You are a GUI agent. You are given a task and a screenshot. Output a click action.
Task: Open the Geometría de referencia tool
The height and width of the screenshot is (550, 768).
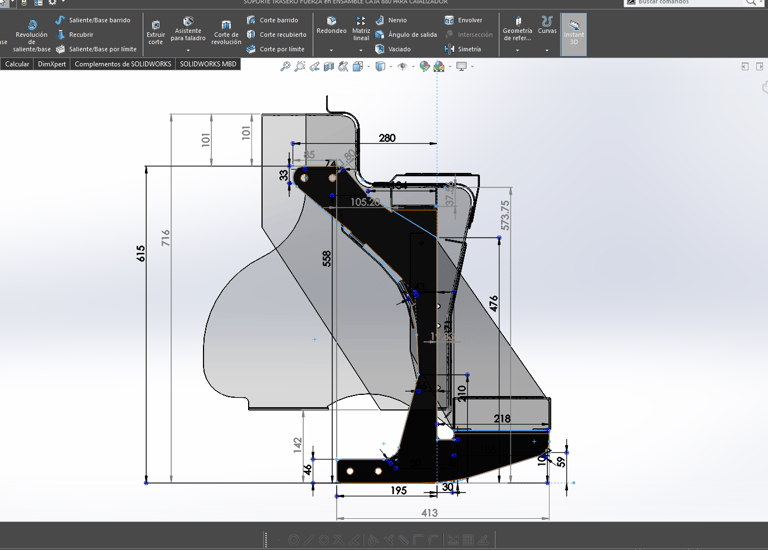517,28
